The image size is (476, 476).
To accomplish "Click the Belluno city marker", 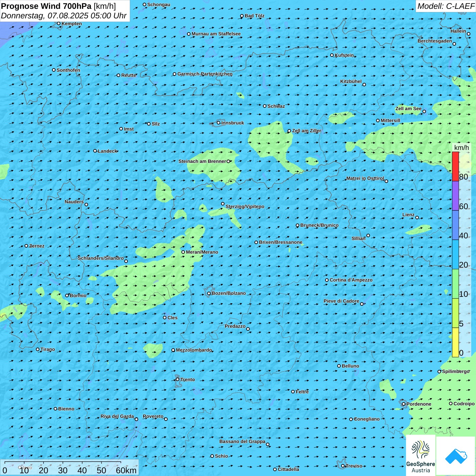I will point(339,366).
